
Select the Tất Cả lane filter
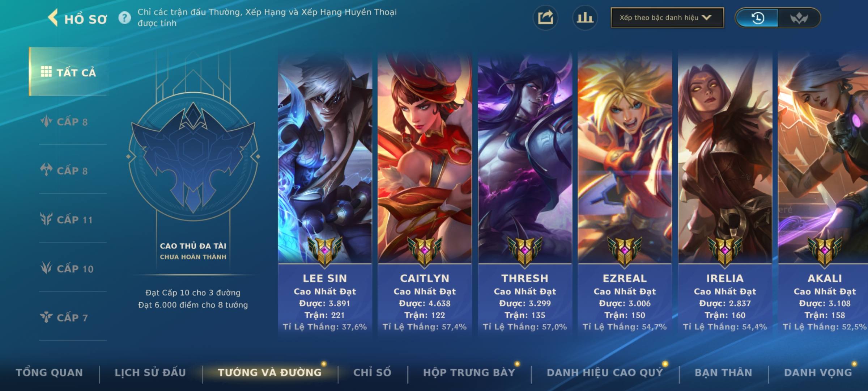(x=69, y=72)
